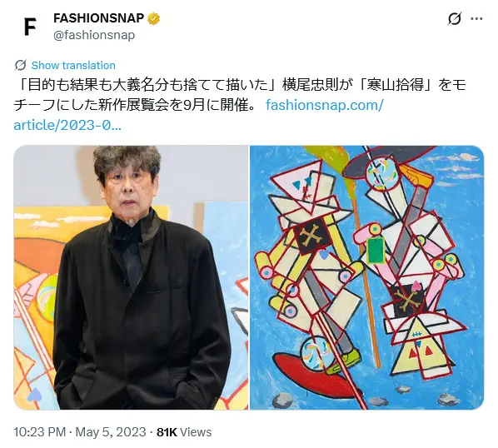Click Show translation link

click(x=73, y=66)
